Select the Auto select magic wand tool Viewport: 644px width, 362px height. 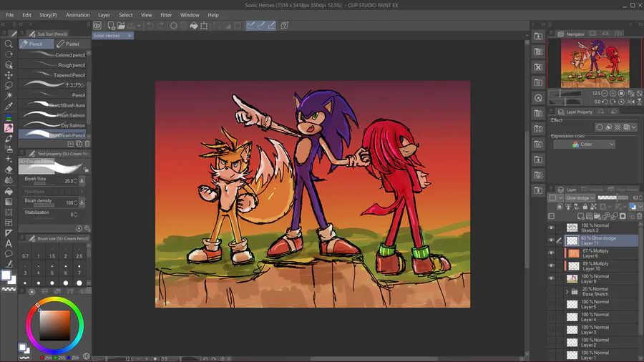point(8,96)
